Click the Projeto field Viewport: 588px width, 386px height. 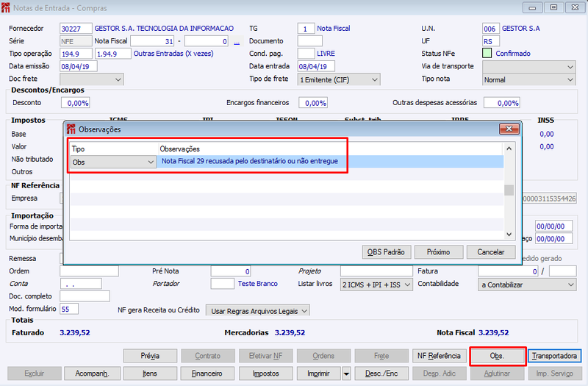[376, 271]
